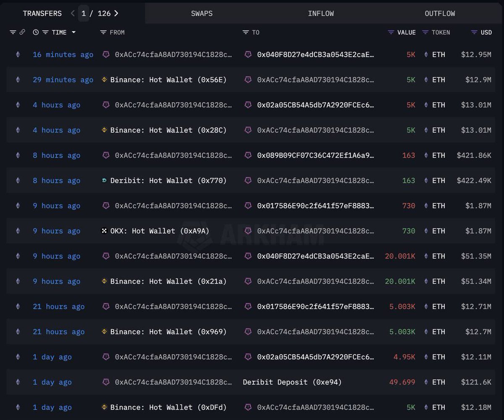This screenshot has height=420, width=504.
Task: Click ETH token icon in $121.6K row
Action: point(426,382)
